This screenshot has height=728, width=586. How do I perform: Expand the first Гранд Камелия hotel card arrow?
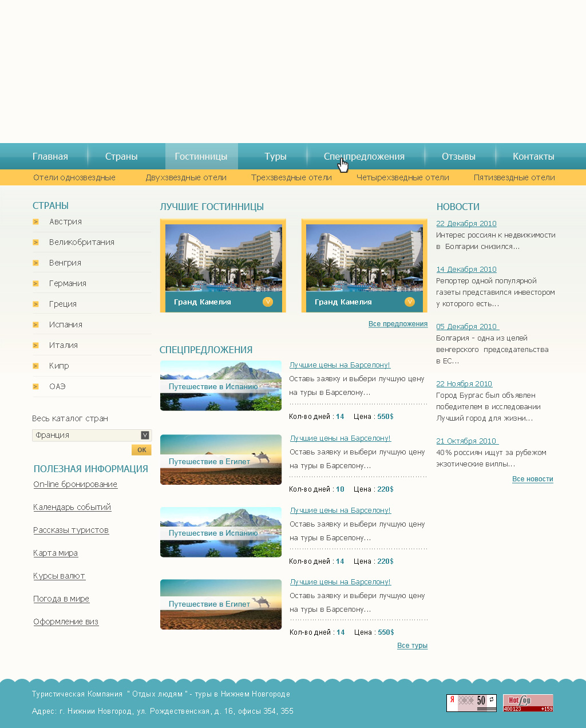pos(267,302)
